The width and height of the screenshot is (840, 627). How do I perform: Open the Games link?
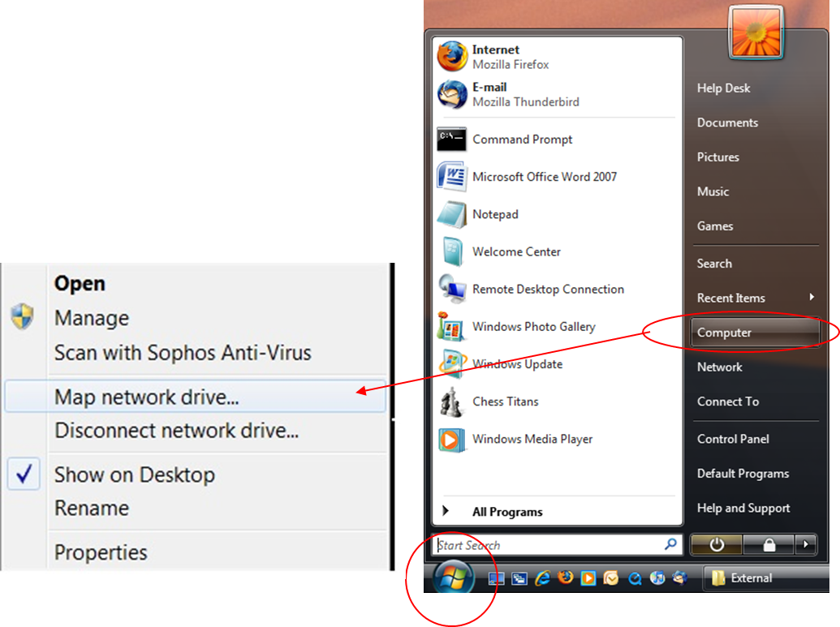click(x=715, y=226)
